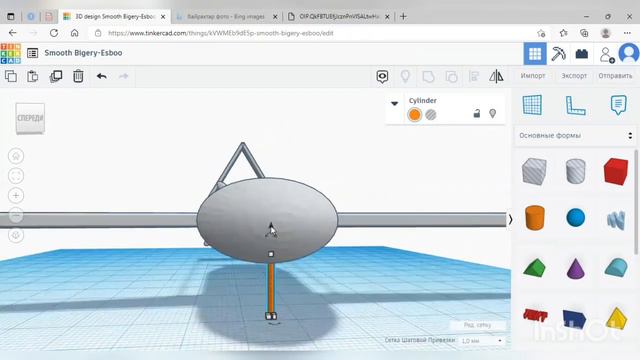Click the view cube labeled СПЕРЕДИ

click(30, 118)
